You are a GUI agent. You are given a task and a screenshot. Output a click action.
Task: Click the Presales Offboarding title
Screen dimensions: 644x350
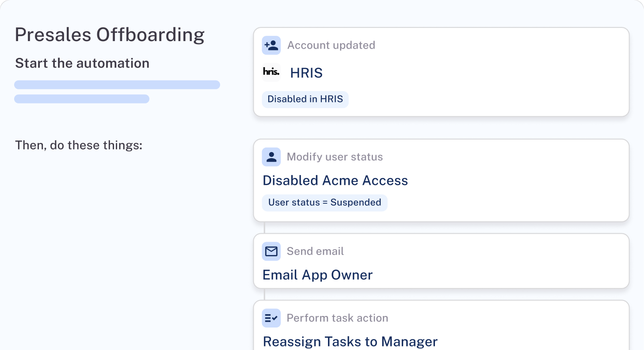[x=110, y=34]
